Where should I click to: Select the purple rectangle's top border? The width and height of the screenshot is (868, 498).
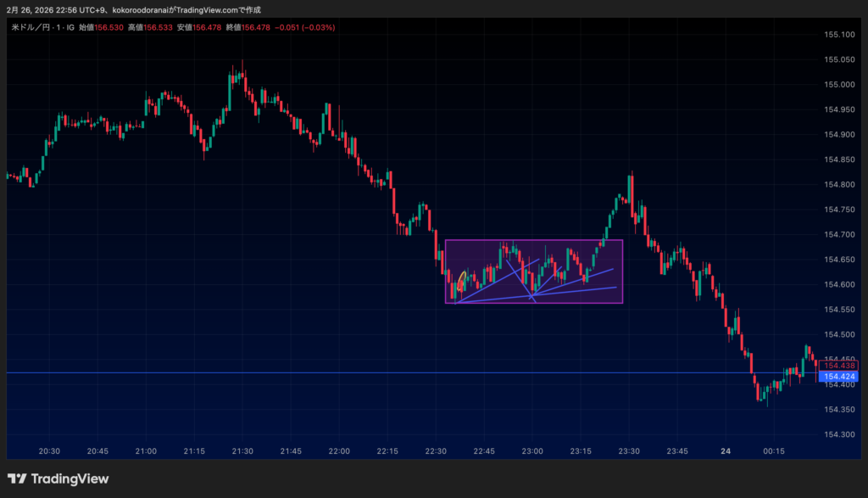534,240
